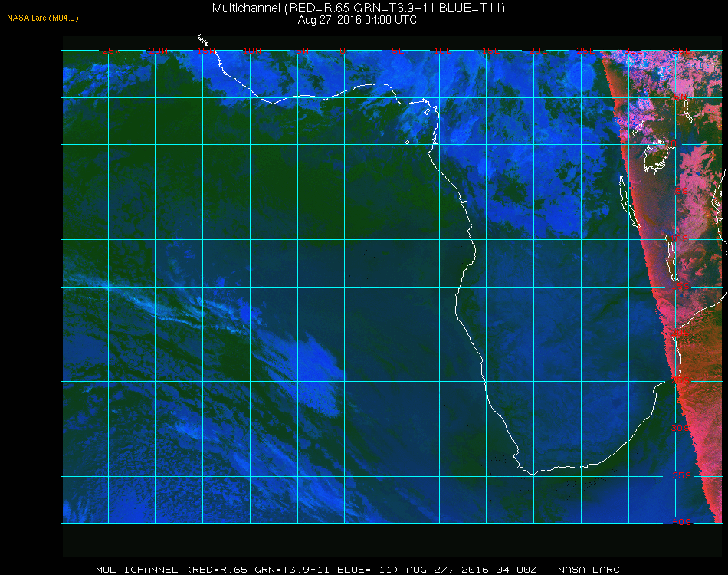Click the 10W longitude label
Image resolution: width=728 pixels, height=575 pixels.
point(252,51)
